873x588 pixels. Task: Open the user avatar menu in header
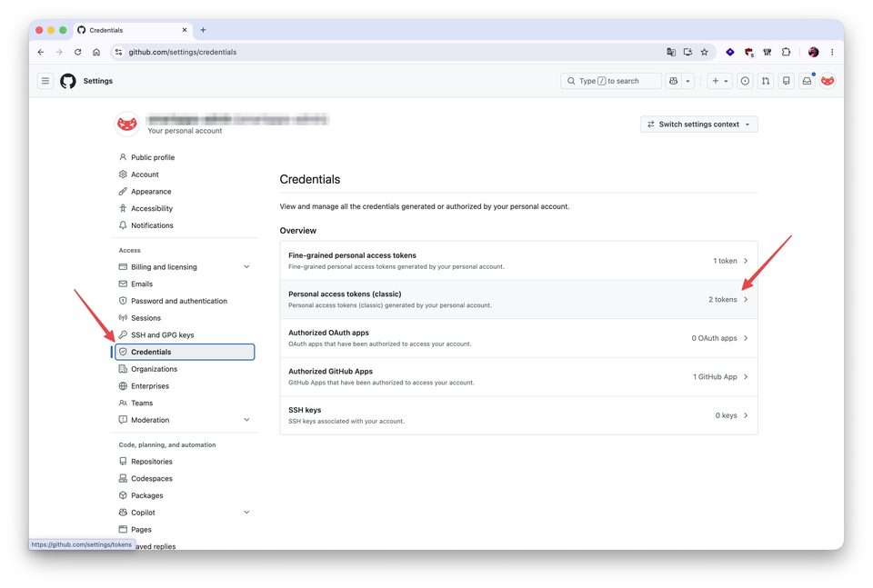(x=828, y=81)
